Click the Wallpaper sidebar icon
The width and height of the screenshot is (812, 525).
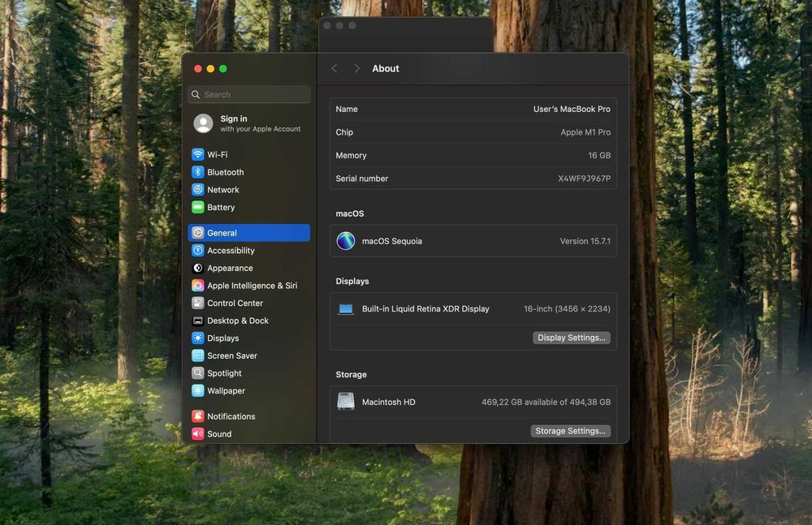point(198,391)
